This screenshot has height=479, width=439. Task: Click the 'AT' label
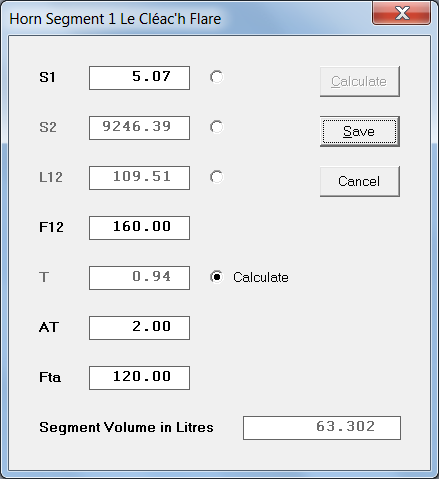(x=49, y=327)
